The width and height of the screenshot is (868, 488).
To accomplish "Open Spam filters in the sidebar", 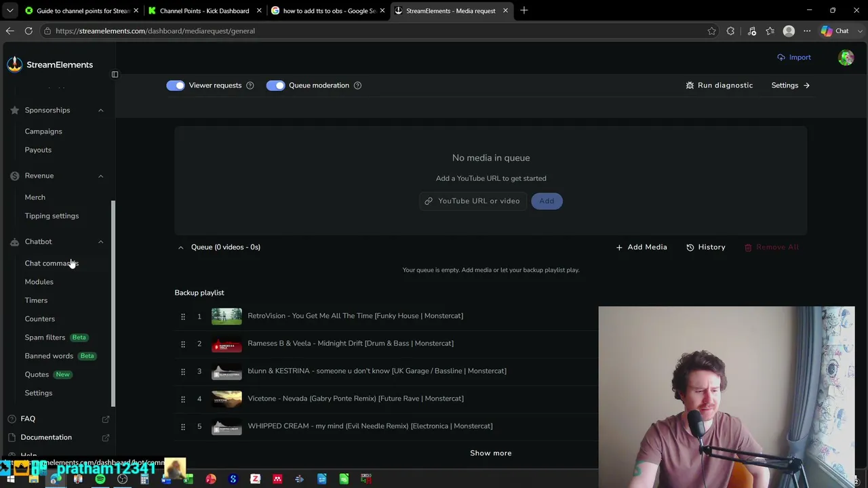I will (45, 338).
